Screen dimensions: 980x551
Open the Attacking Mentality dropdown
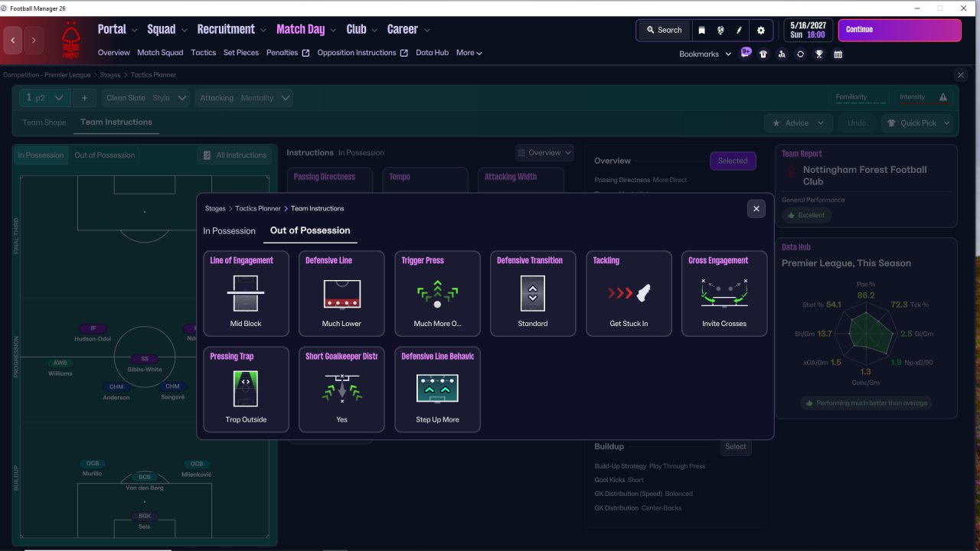pyautogui.click(x=244, y=98)
